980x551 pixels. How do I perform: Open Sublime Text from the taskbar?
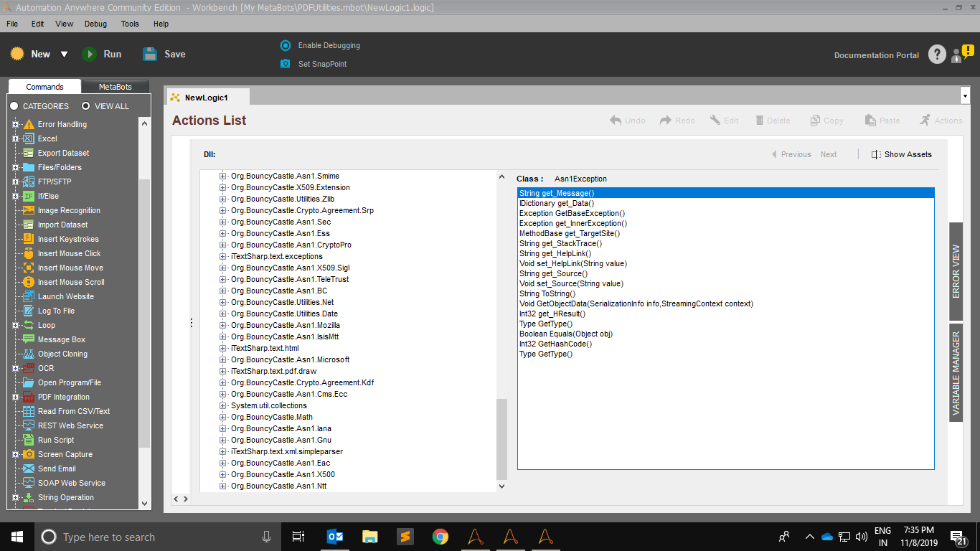[405, 537]
